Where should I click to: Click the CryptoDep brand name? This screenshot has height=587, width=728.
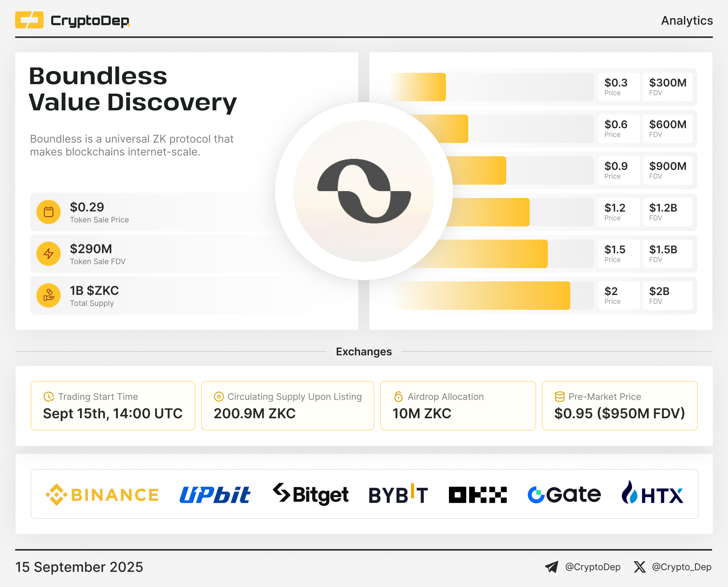pos(90,21)
